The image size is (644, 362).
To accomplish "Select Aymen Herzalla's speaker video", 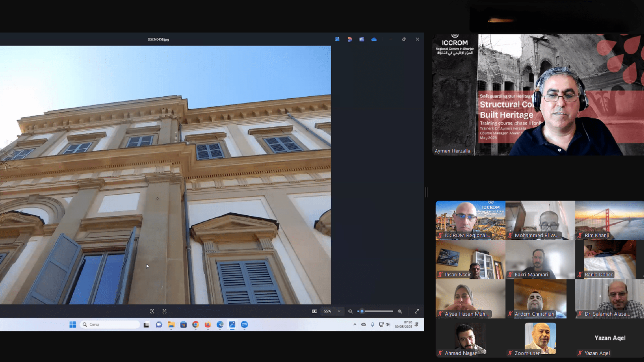I will [538, 95].
